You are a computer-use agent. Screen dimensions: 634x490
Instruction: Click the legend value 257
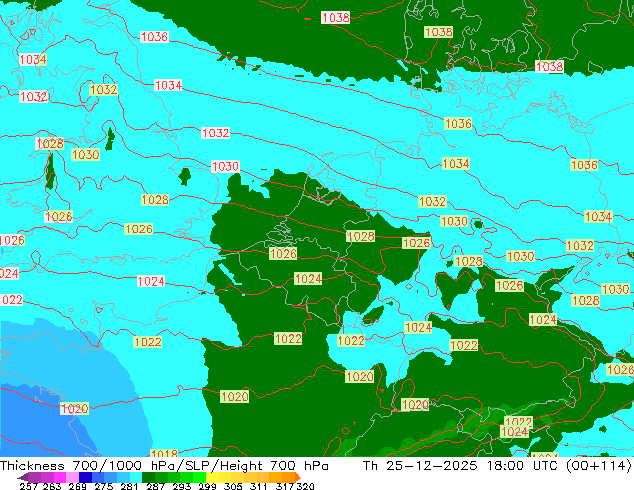28,486
